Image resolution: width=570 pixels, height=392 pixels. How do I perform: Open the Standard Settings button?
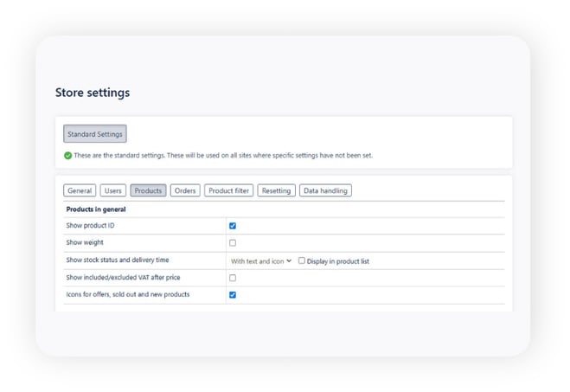pyautogui.click(x=95, y=134)
